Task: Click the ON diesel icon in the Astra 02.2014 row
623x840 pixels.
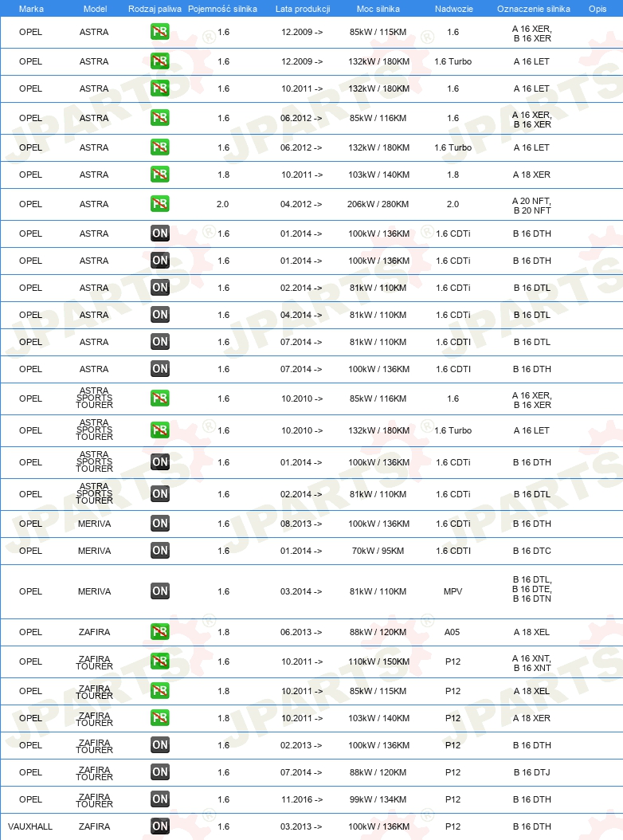Action: 159,288
